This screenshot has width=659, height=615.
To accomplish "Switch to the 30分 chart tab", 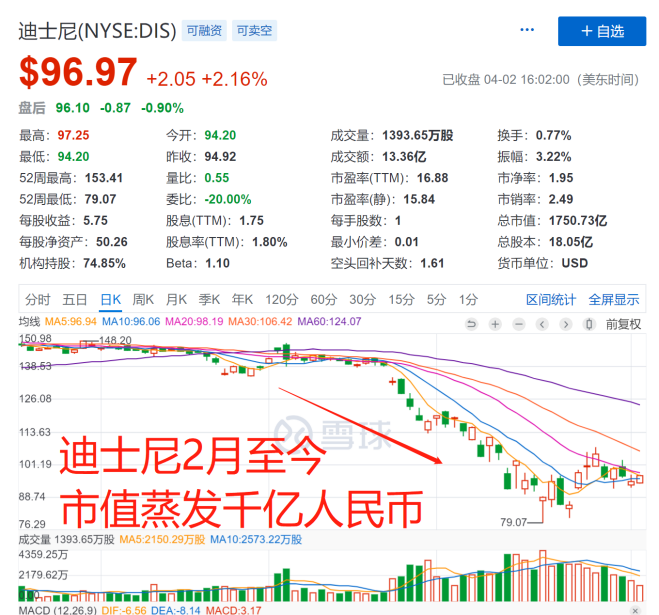I will (363, 300).
